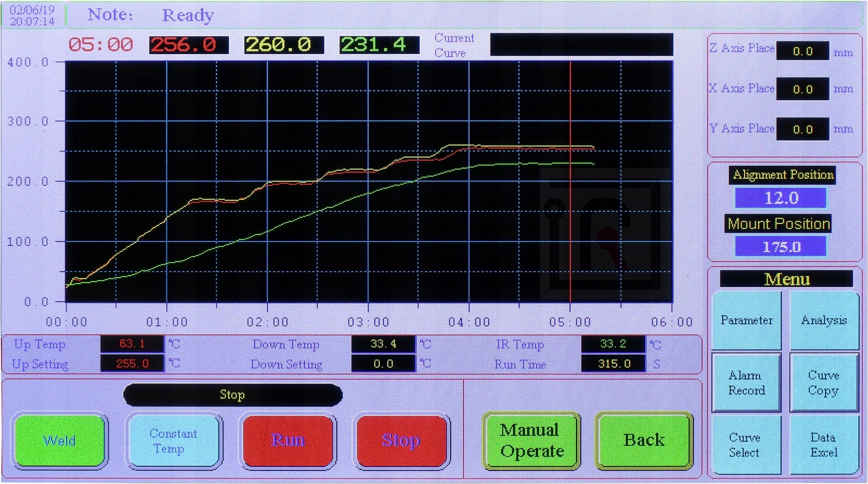
Task: Tap the Up Setting 255.0 field
Action: [x=132, y=364]
